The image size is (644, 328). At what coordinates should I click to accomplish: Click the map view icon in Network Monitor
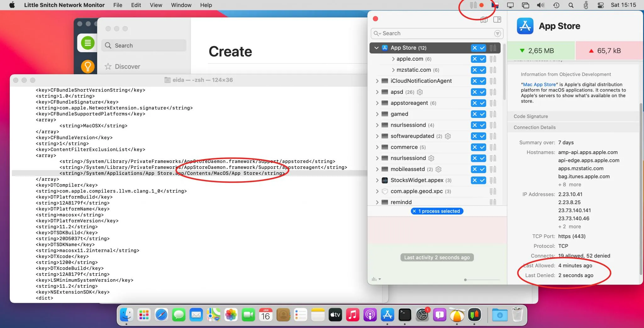[484, 20]
